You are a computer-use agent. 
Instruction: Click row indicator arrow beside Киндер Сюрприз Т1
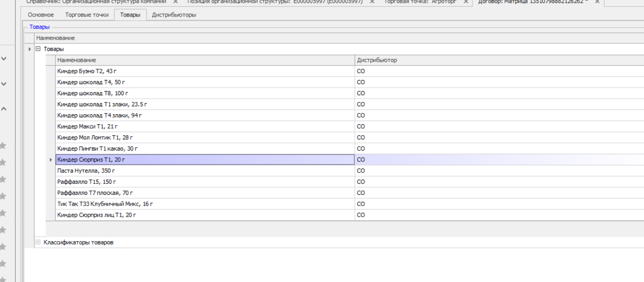(51, 160)
